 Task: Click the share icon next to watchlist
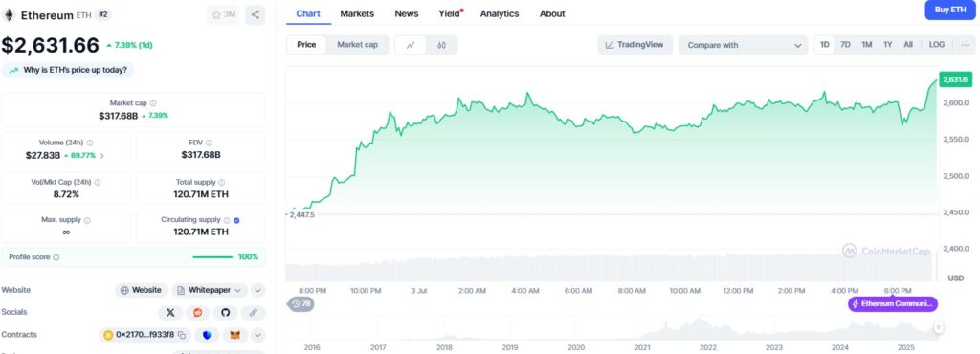click(x=255, y=15)
